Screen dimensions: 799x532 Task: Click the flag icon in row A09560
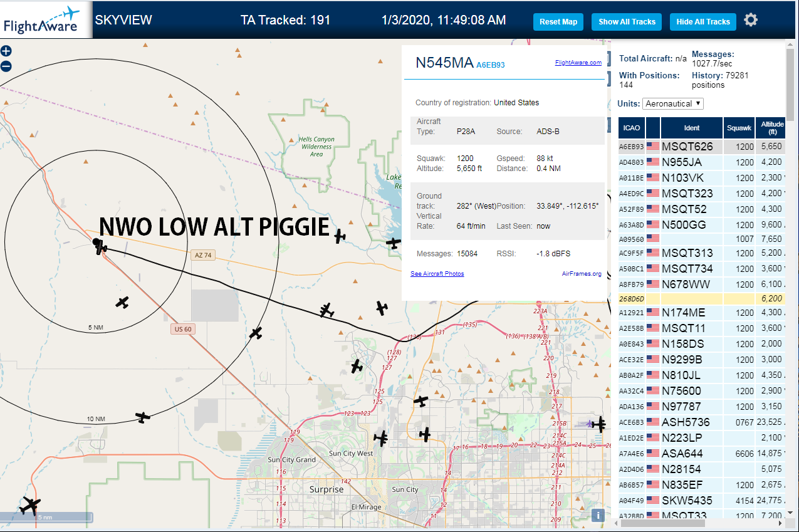coord(653,239)
